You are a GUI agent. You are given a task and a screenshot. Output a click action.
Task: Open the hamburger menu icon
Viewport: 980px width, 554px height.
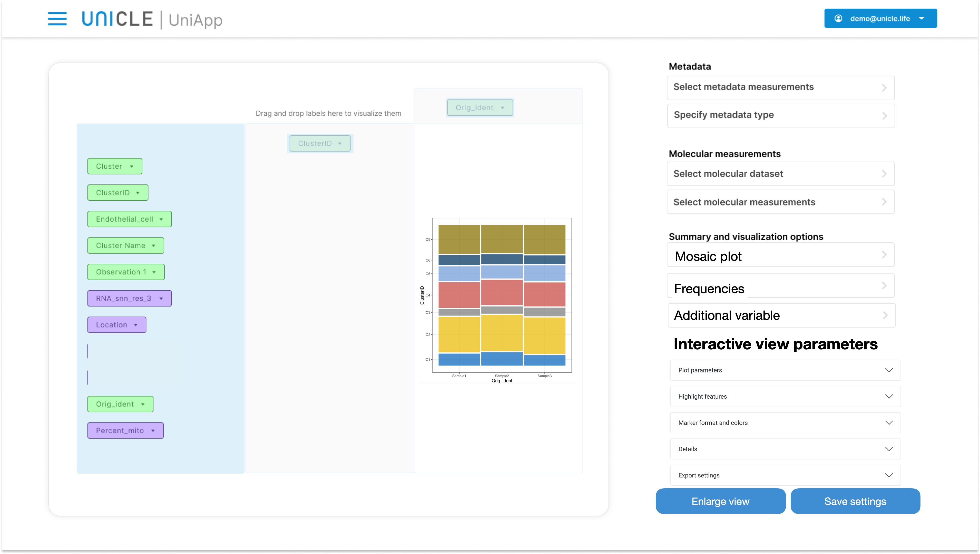click(57, 19)
